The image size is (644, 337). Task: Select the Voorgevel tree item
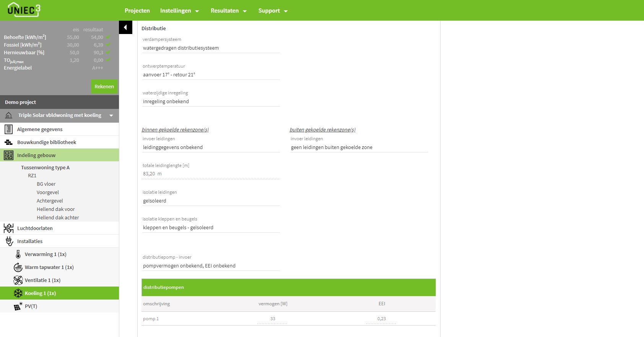click(x=48, y=192)
